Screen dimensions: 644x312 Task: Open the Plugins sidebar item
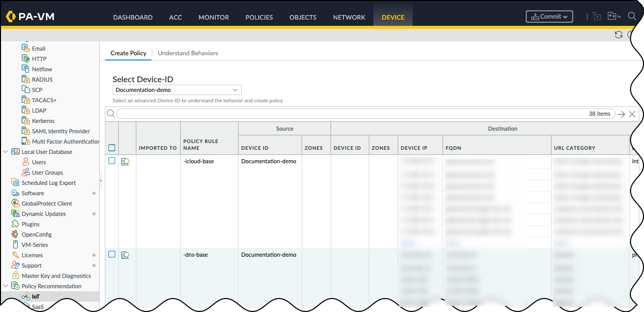point(30,224)
